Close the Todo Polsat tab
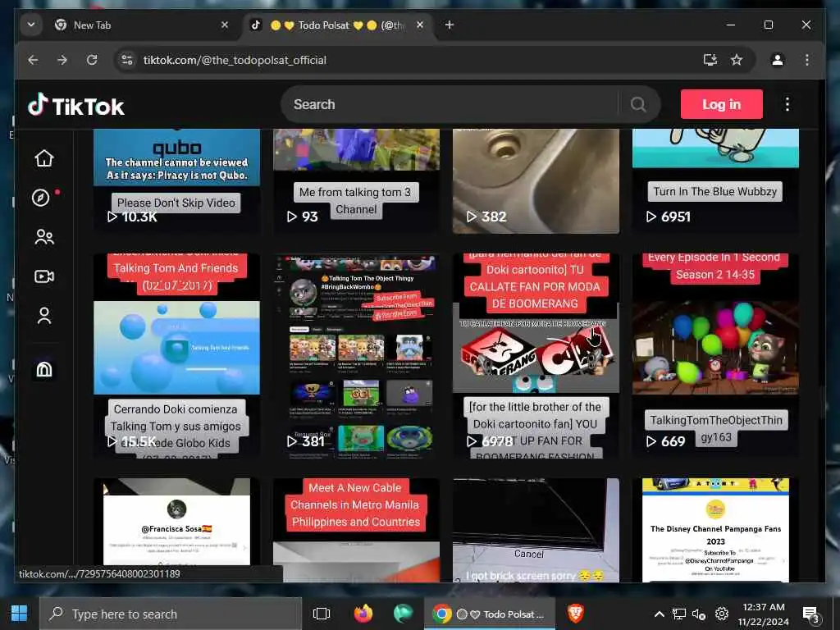This screenshot has height=630, width=840. [x=420, y=25]
